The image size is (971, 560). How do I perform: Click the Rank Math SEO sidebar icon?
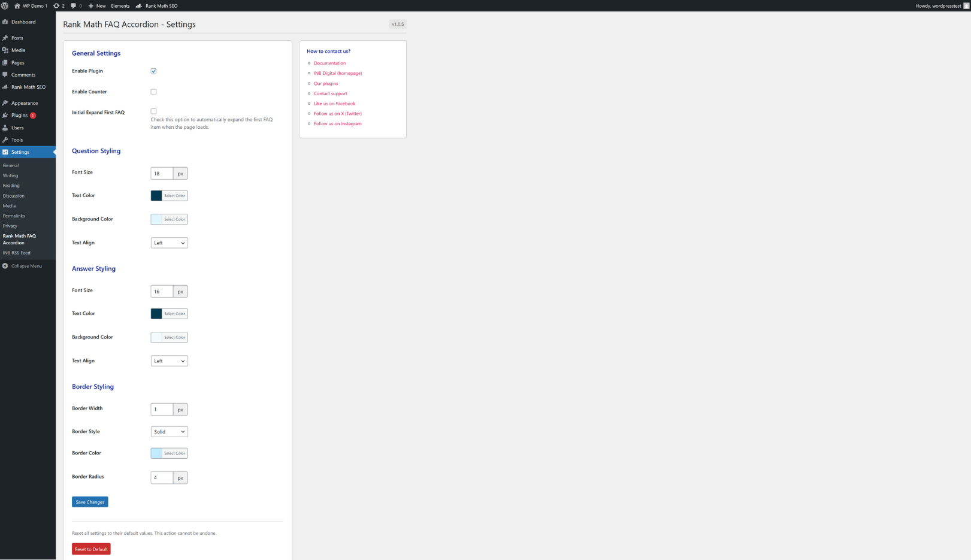coord(5,87)
